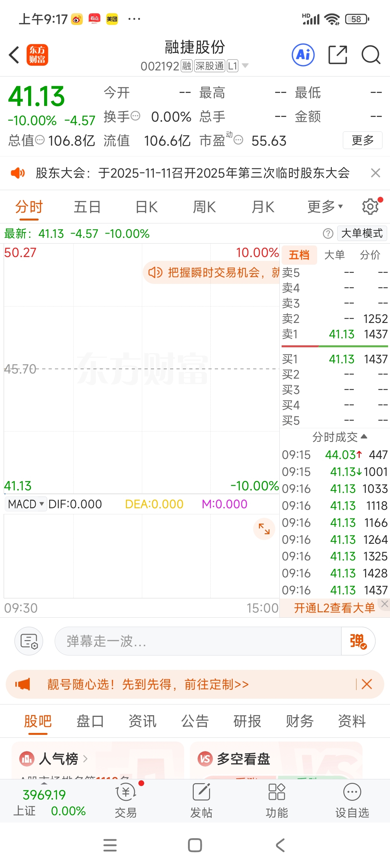Open the 财务 finance tab

pos(300,721)
